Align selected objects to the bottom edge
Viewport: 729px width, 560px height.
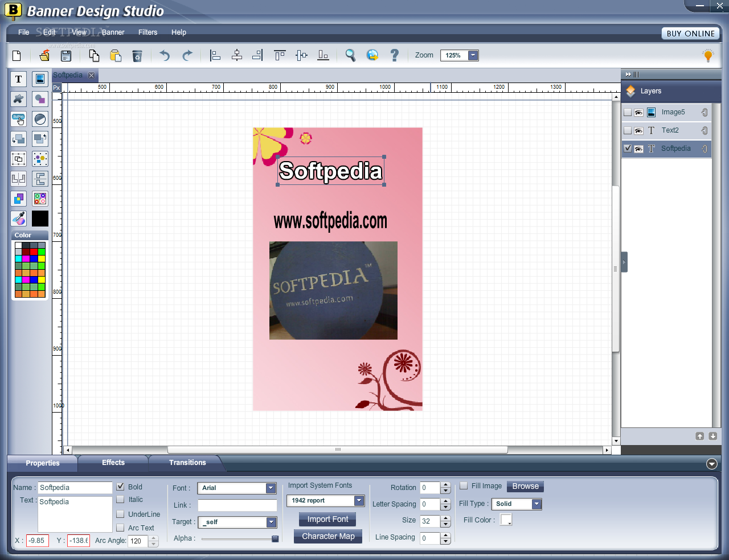pos(323,55)
